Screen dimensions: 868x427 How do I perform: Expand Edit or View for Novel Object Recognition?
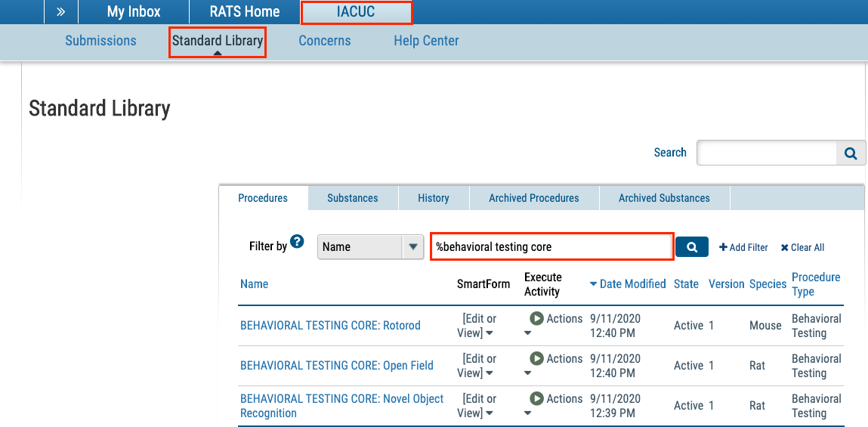(x=490, y=413)
